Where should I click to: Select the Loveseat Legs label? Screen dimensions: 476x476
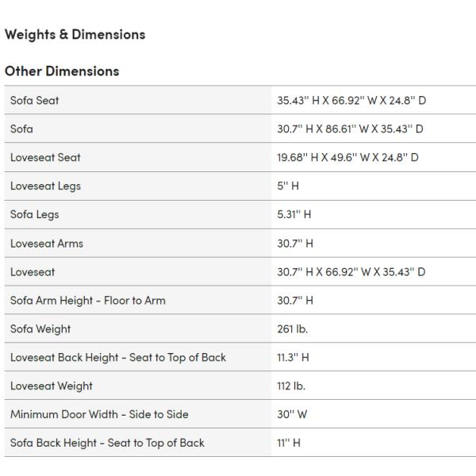coord(45,186)
